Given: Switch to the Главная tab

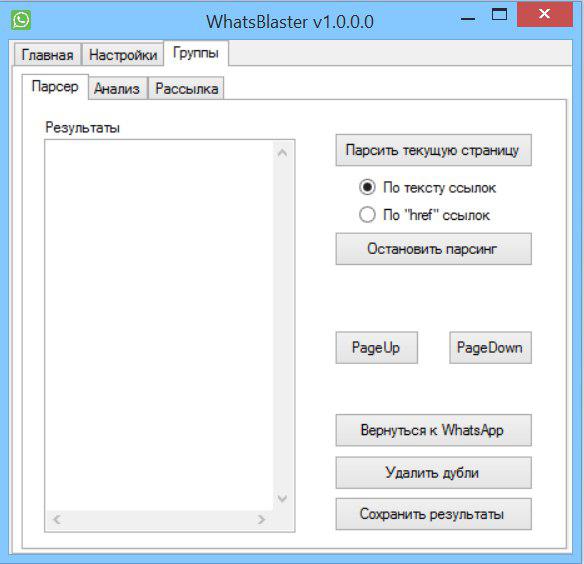Looking at the screenshot, I should pyautogui.click(x=47, y=55).
